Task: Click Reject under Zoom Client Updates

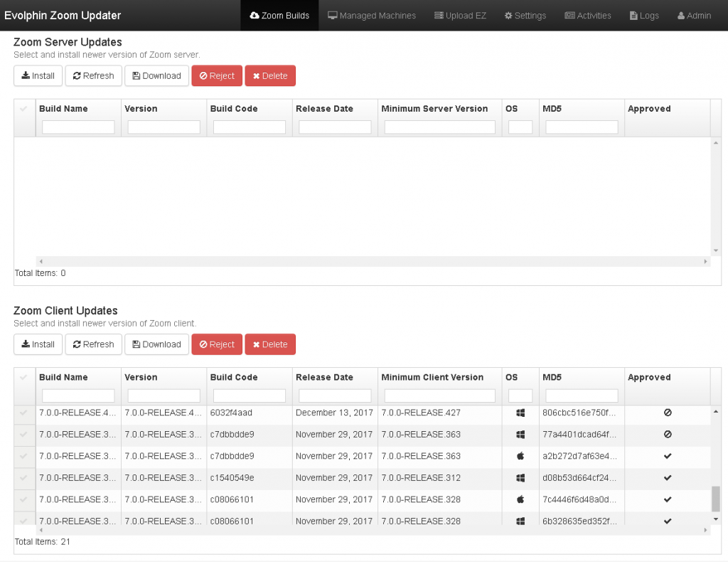Action: [217, 344]
